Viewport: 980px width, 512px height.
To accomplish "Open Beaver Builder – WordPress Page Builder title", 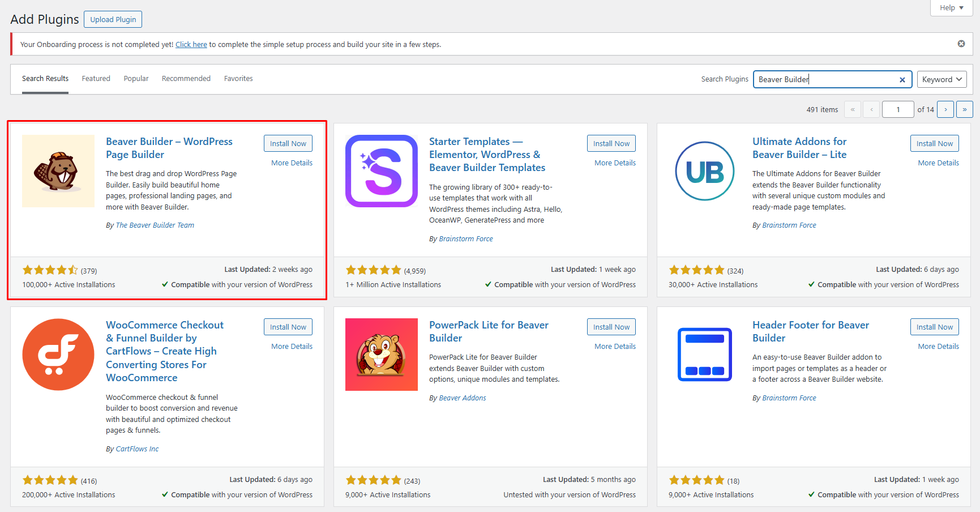I will coord(169,148).
